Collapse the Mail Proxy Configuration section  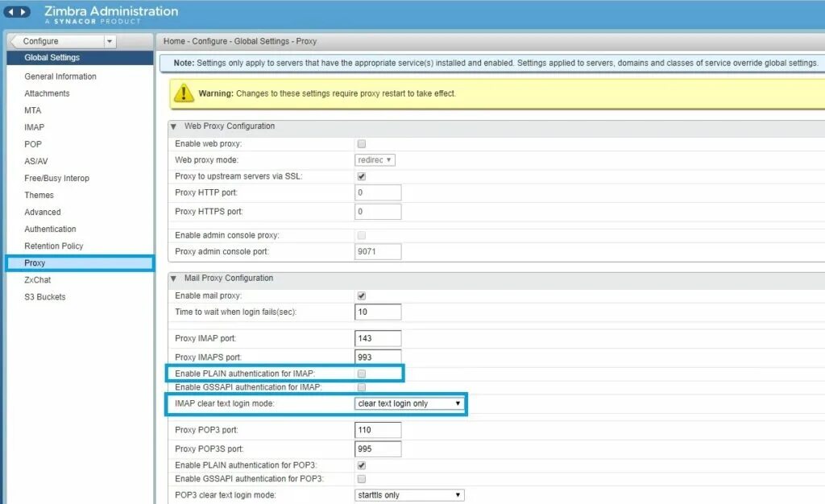[x=173, y=279]
